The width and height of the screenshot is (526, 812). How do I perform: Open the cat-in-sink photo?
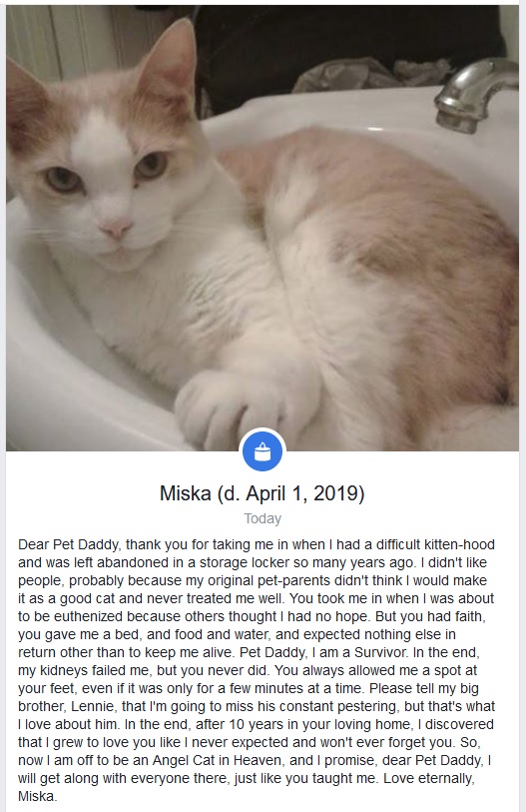click(x=263, y=228)
